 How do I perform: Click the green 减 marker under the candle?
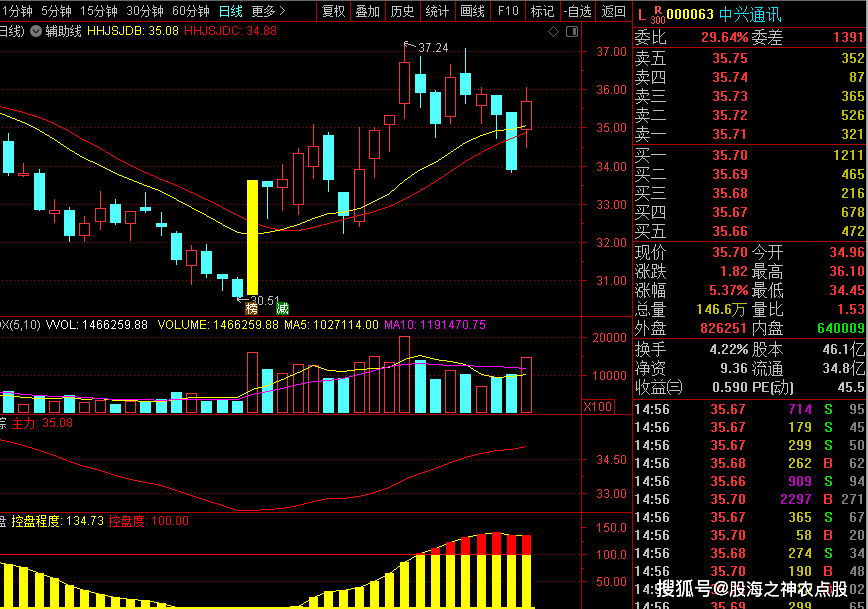(282, 308)
